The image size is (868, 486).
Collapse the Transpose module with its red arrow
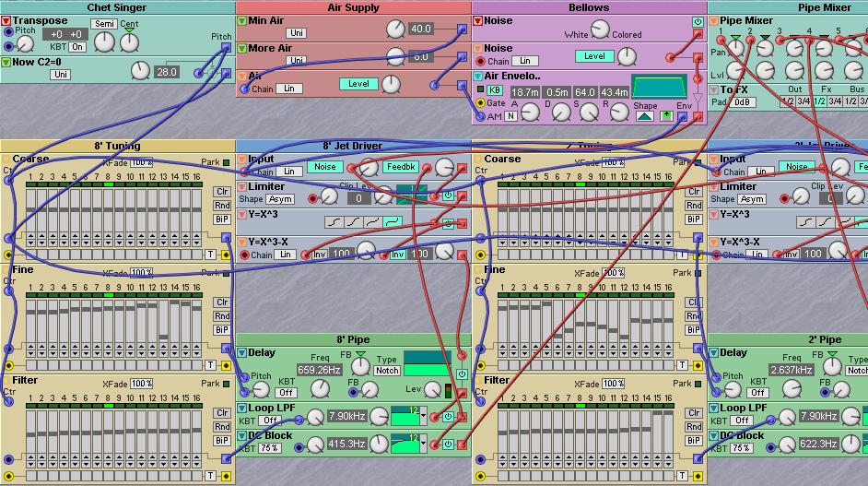click(x=6, y=21)
